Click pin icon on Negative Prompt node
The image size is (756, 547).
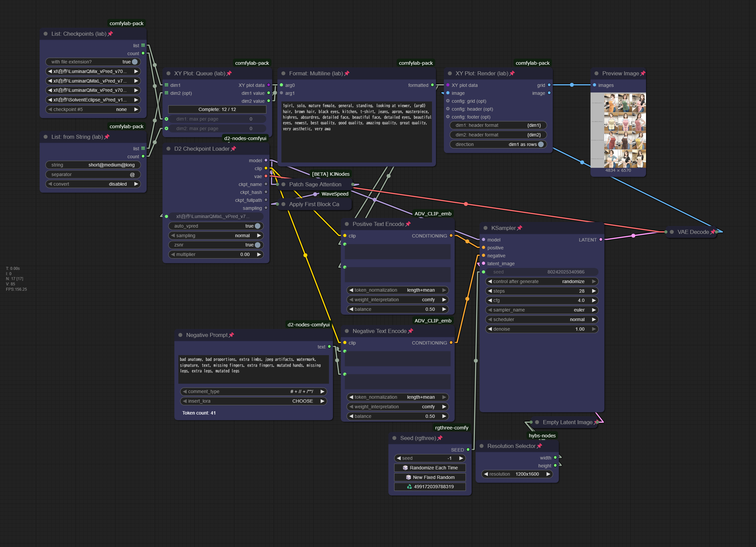[231, 335]
